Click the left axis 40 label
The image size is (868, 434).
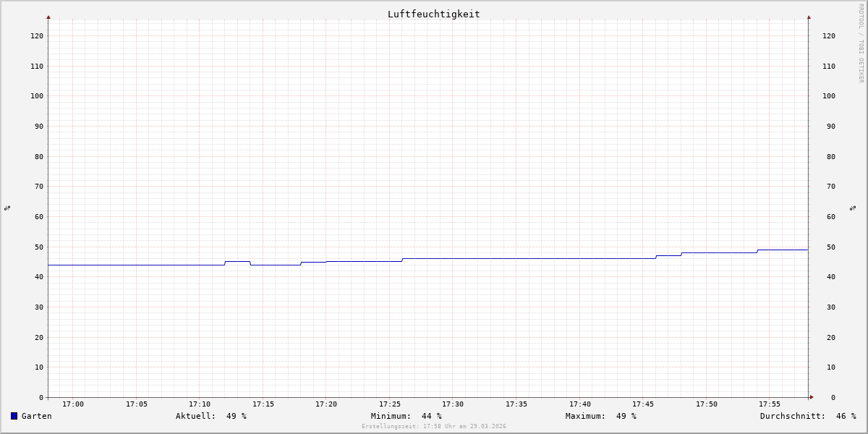click(x=39, y=277)
